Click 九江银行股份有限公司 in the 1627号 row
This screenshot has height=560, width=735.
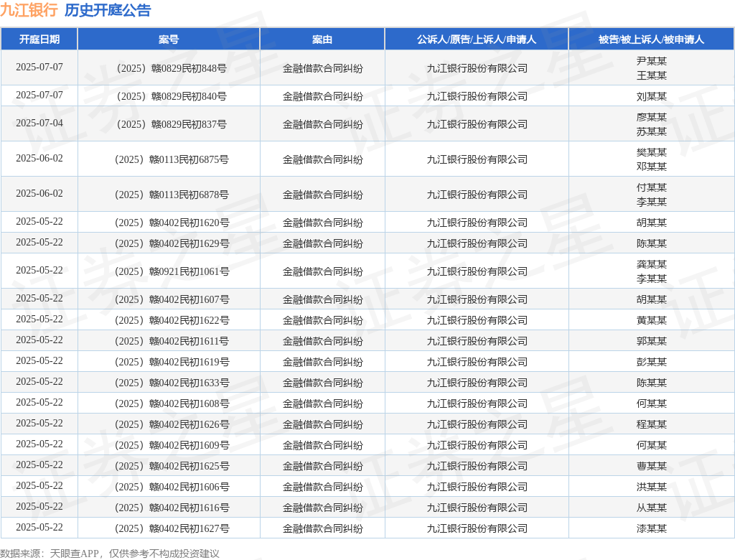click(x=477, y=528)
